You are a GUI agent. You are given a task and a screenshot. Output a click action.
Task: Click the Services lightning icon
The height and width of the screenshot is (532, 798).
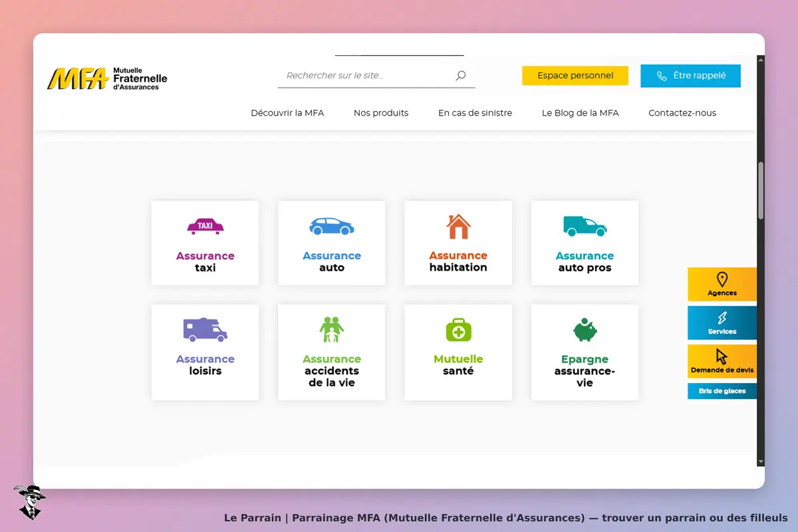point(722,319)
